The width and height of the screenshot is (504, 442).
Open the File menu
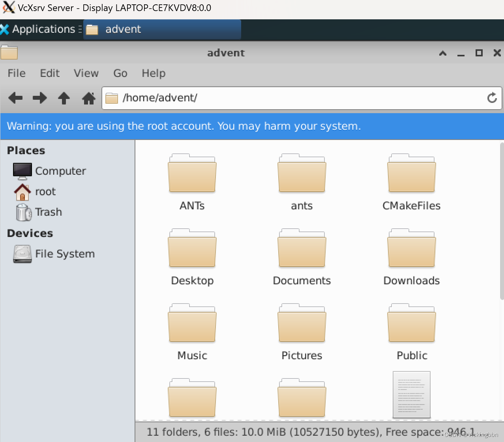(16, 73)
